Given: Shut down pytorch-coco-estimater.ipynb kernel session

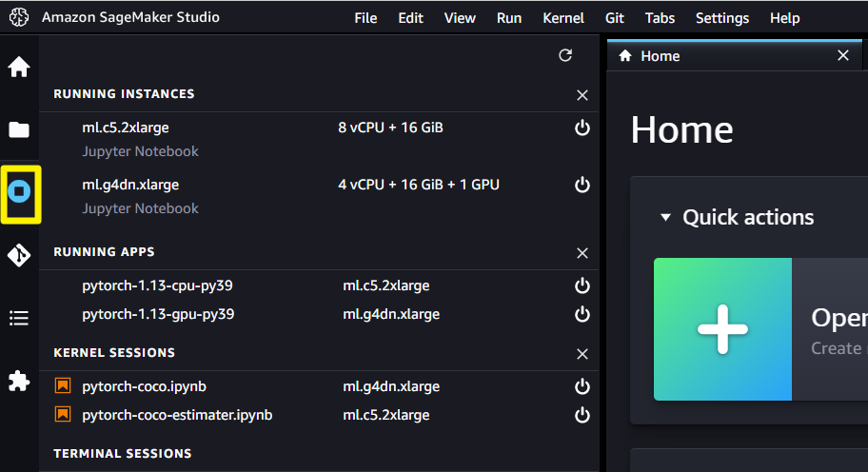Looking at the screenshot, I should coord(582,415).
